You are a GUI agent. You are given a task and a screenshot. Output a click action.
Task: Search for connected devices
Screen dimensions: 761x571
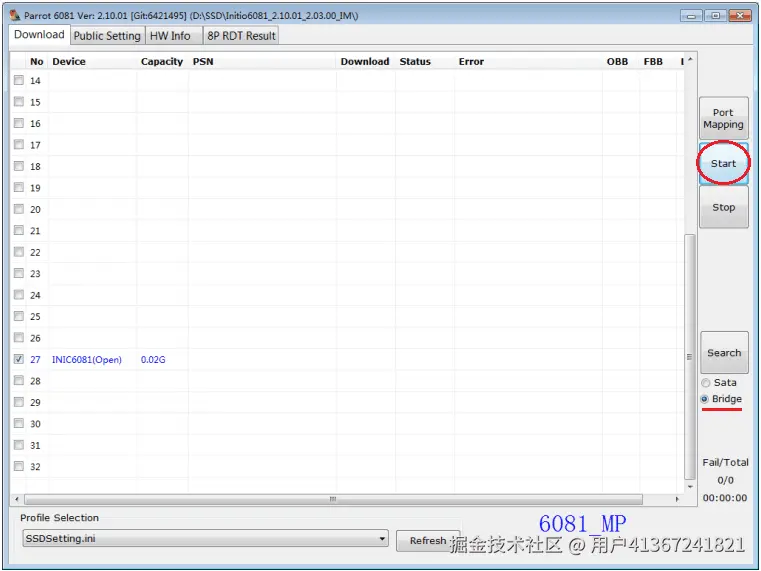click(724, 353)
